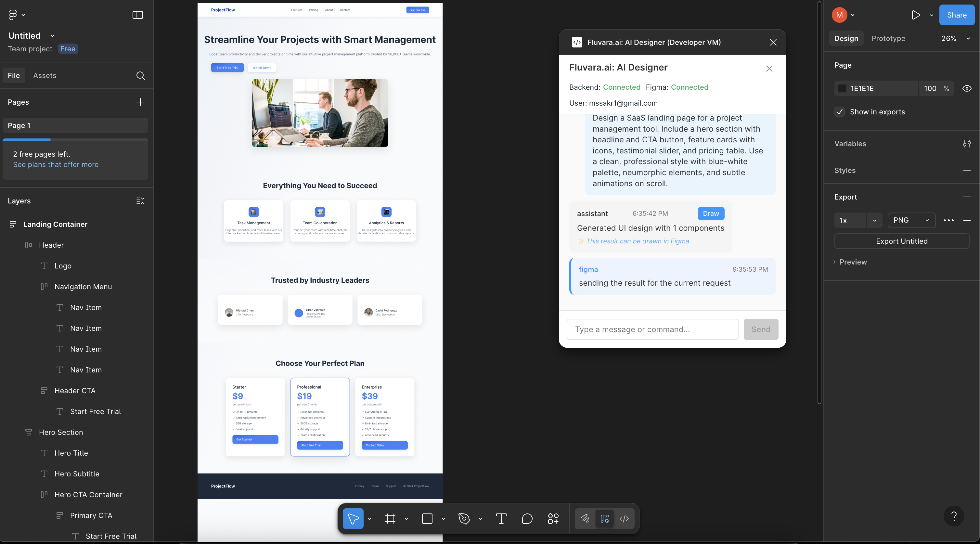Click the 1E1E1E page color swatch
The width and height of the screenshot is (980, 544).
pos(842,89)
